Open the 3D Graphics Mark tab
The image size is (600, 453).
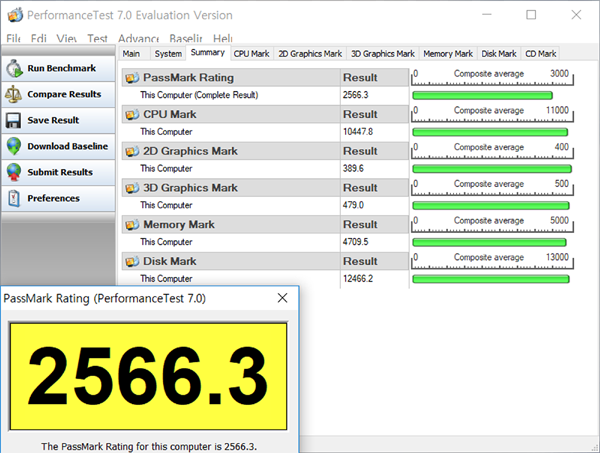point(383,54)
